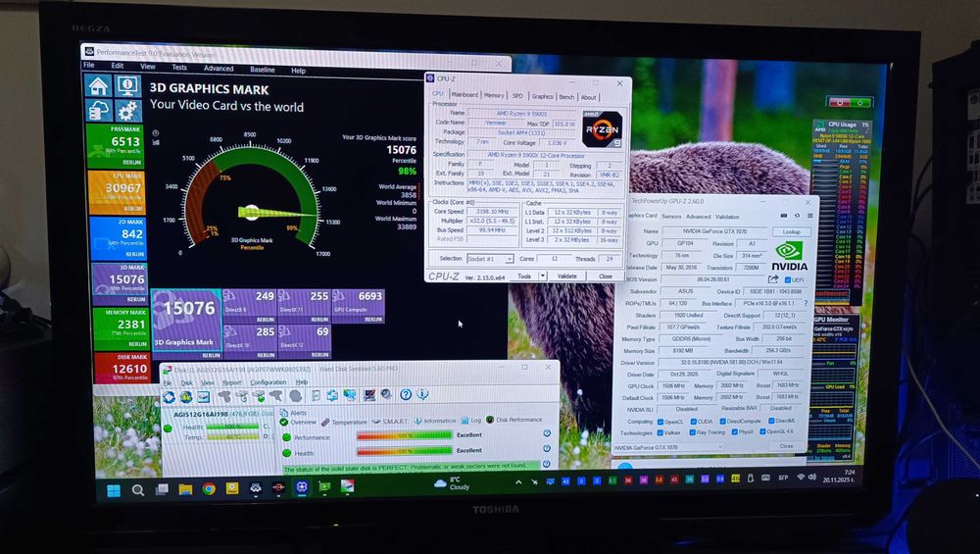This screenshot has height=554, width=980.
Task: Open the GPU-Z hamburger menu icon
Action: coord(809,216)
